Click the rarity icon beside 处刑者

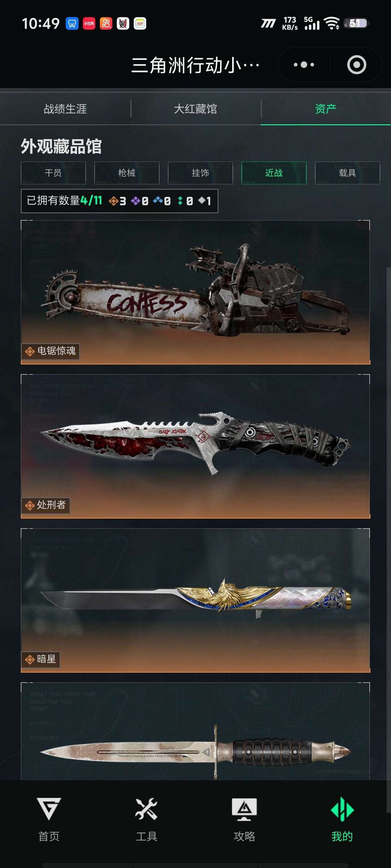point(30,505)
